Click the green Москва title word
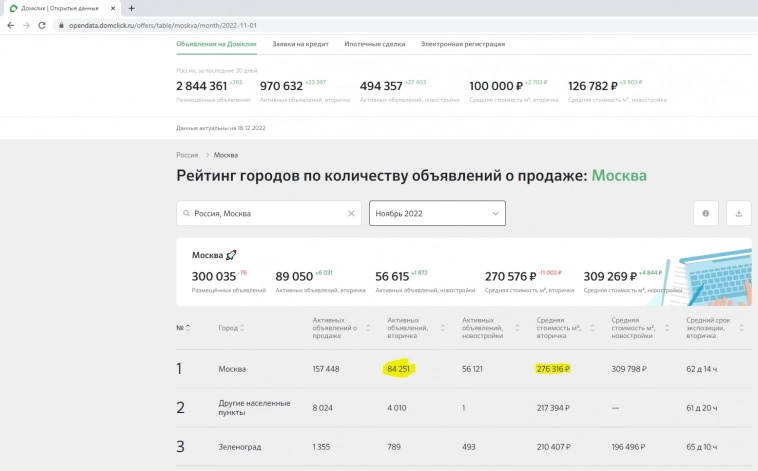This screenshot has height=471, width=758. click(619, 176)
